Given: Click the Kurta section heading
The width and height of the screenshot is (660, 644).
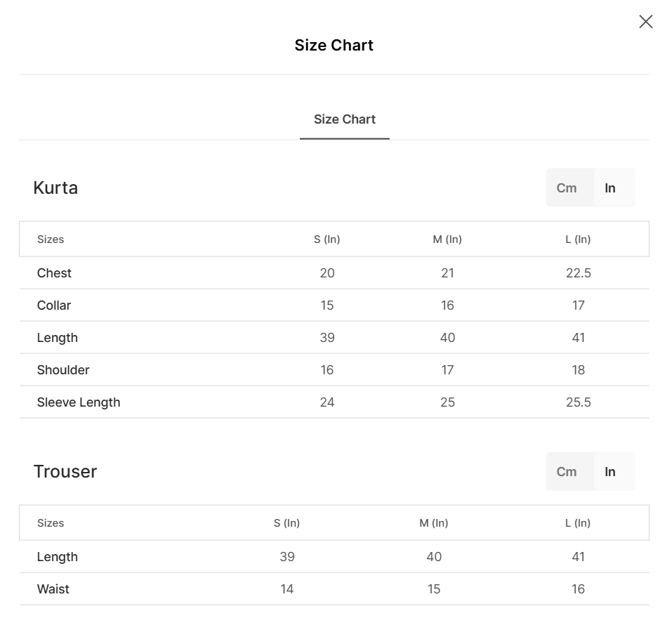Looking at the screenshot, I should (x=55, y=188).
